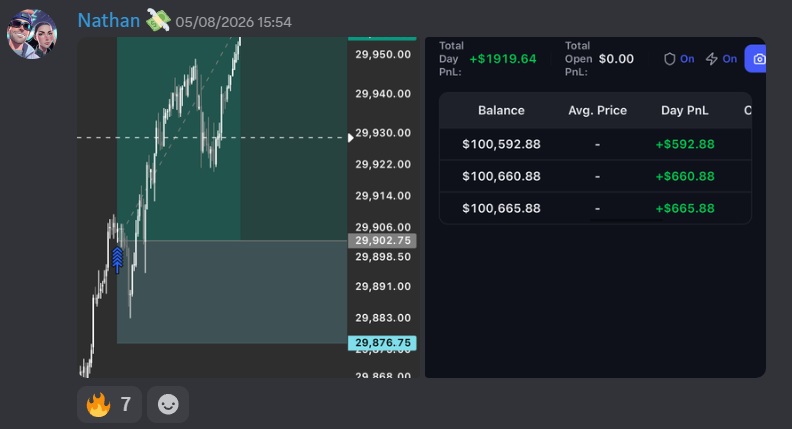792x429 pixels.
Task: Click the 29,898.50 price axis label
Action: point(383,257)
